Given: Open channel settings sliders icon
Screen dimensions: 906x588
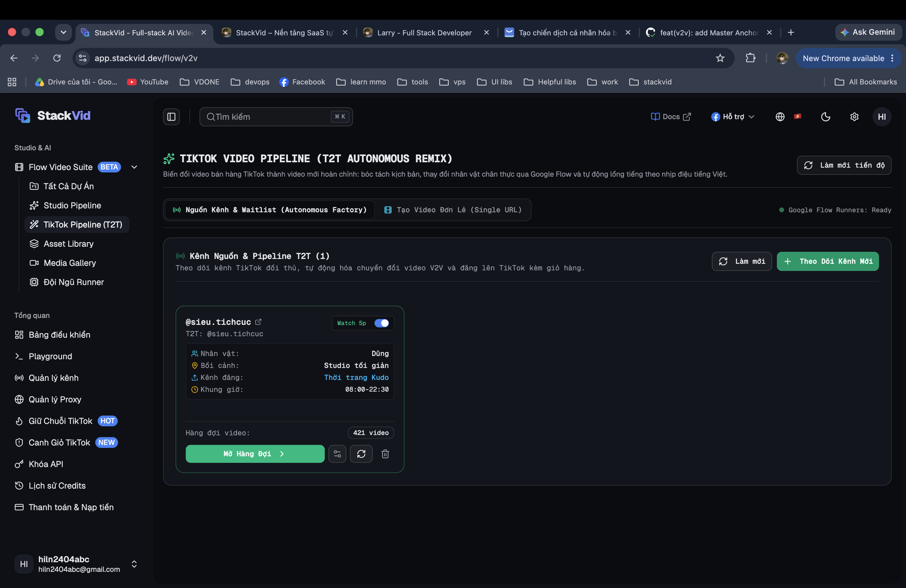Looking at the screenshot, I should pos(337,454).
